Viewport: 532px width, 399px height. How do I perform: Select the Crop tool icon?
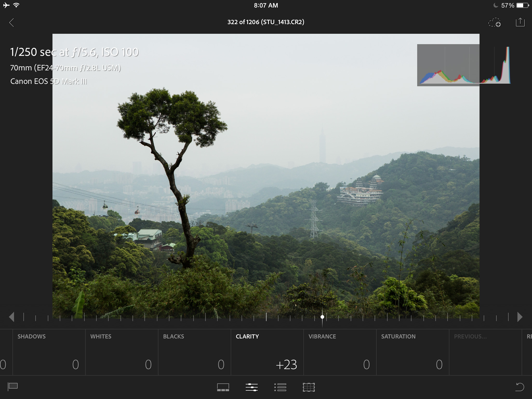tap(309, 387)
